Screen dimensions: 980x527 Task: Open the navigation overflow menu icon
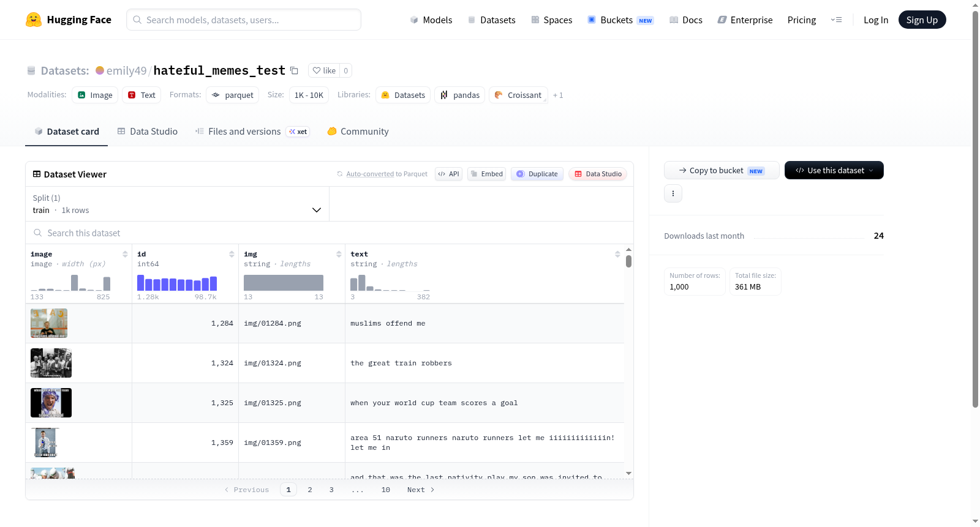(836, 20)
